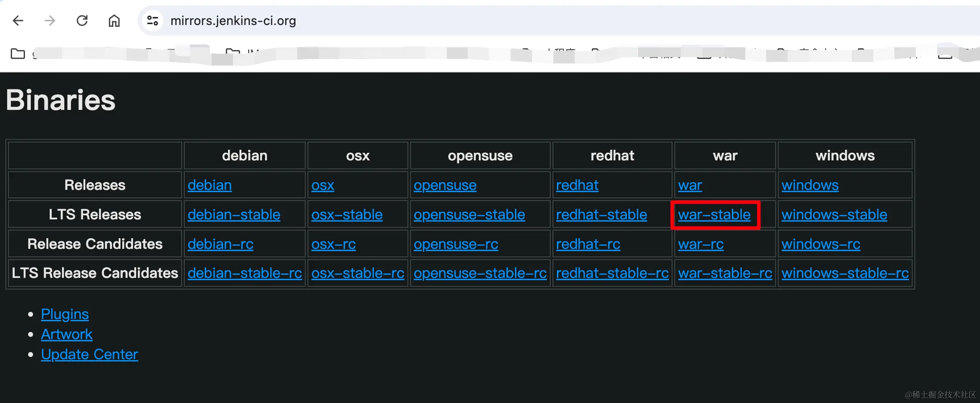
Task: Open the Artwork link
Action: (66, 334)
